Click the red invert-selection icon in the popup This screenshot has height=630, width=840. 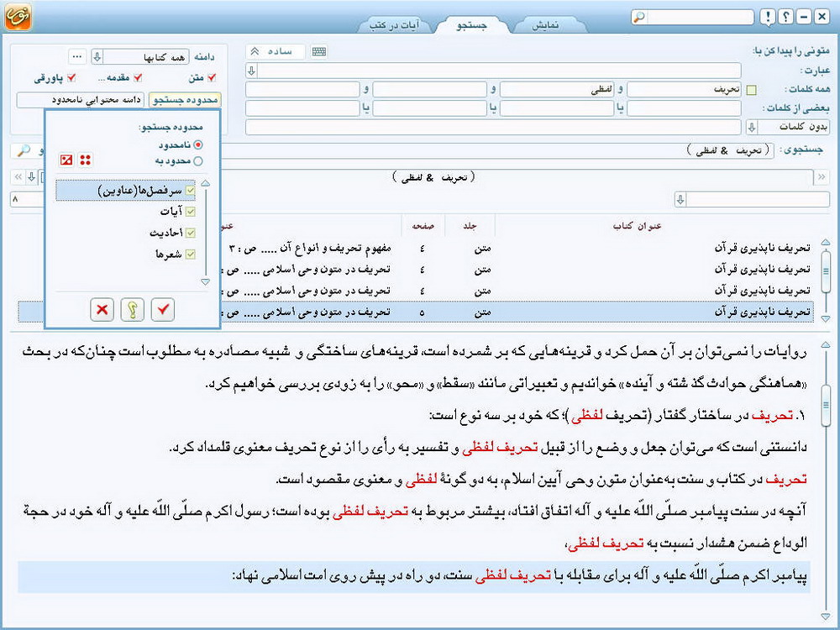(x=66, y=160)
